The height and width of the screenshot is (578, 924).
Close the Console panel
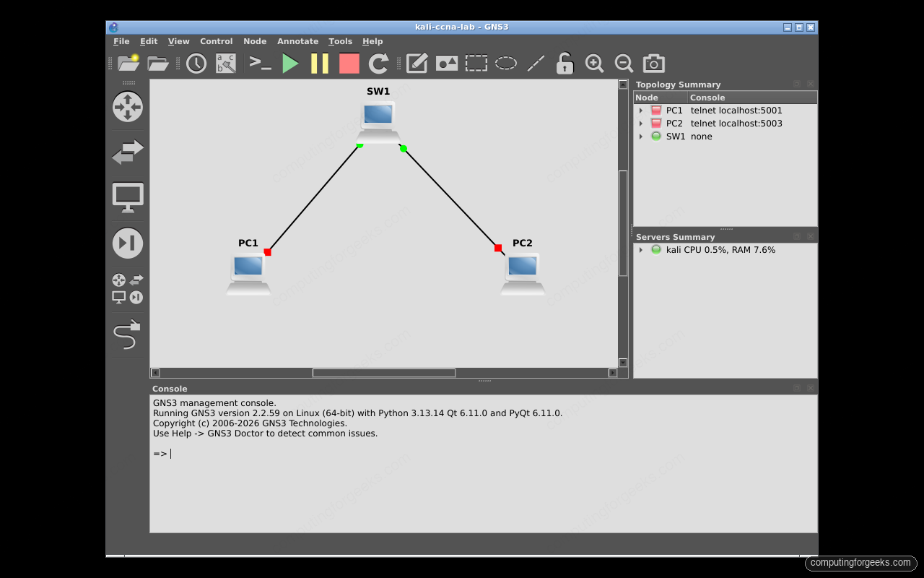pos(811,388)
